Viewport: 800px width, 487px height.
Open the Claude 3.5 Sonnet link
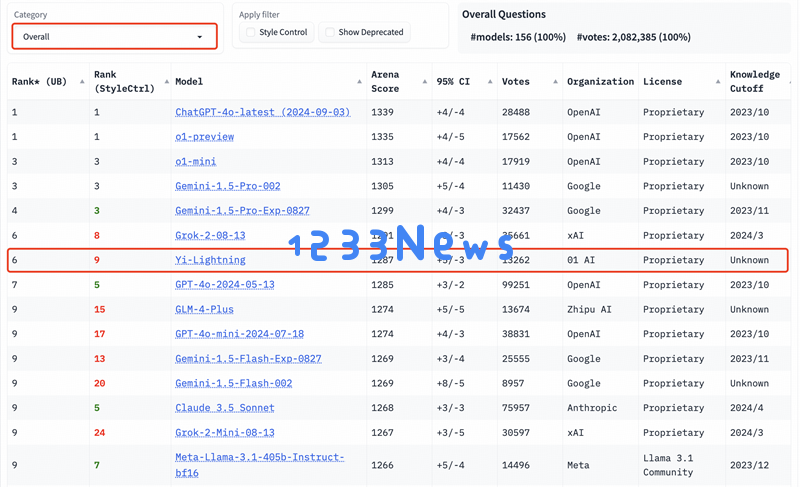tap(224, 408)
